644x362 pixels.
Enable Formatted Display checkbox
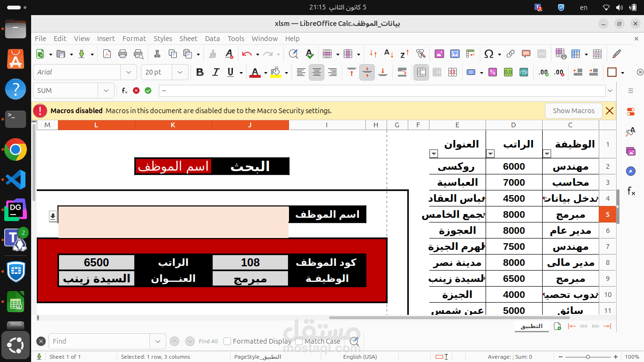tap(227, 341)
